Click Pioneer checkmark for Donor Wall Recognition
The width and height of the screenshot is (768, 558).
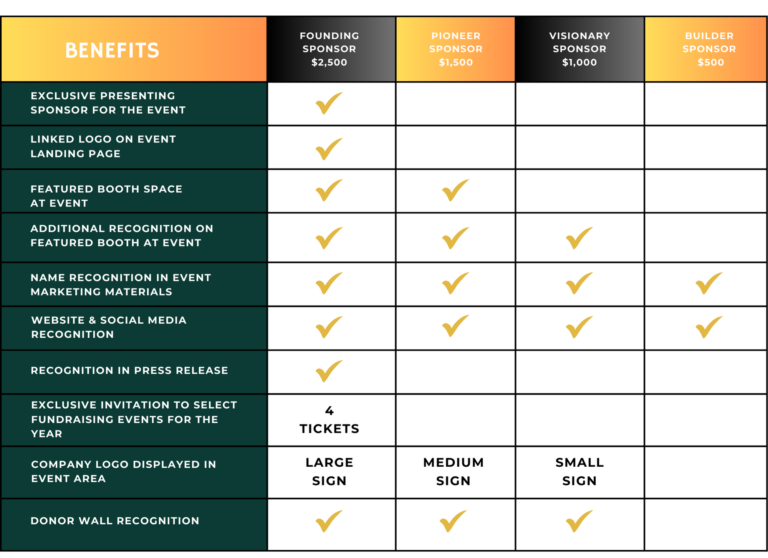(455, 521)
